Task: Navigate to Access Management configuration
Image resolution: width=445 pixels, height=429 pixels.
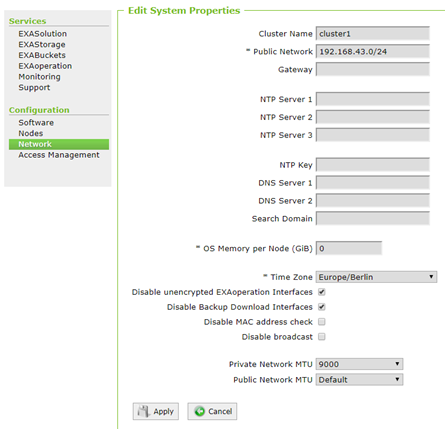Action: click(59, 155)
